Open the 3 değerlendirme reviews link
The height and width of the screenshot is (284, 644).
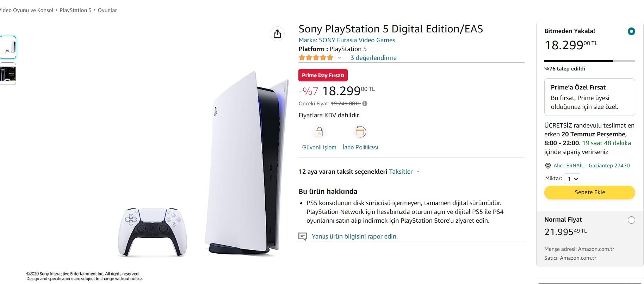pyautogui.click(x=373, y=58)
